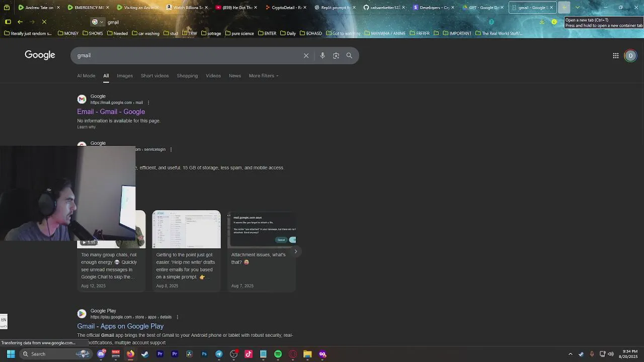This screenshot has height=362, width=644.
Task: Select News search filter
Action: (x=235, y=76)
